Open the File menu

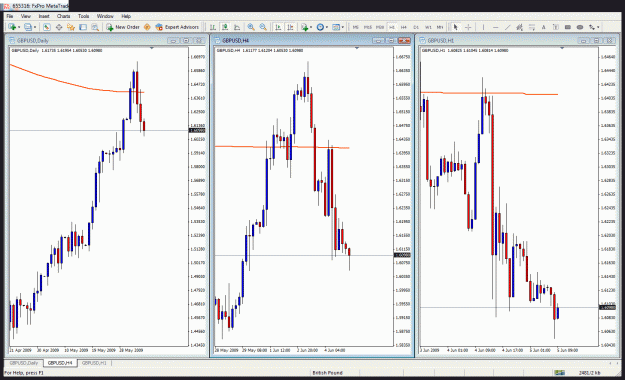coord(10,16)
